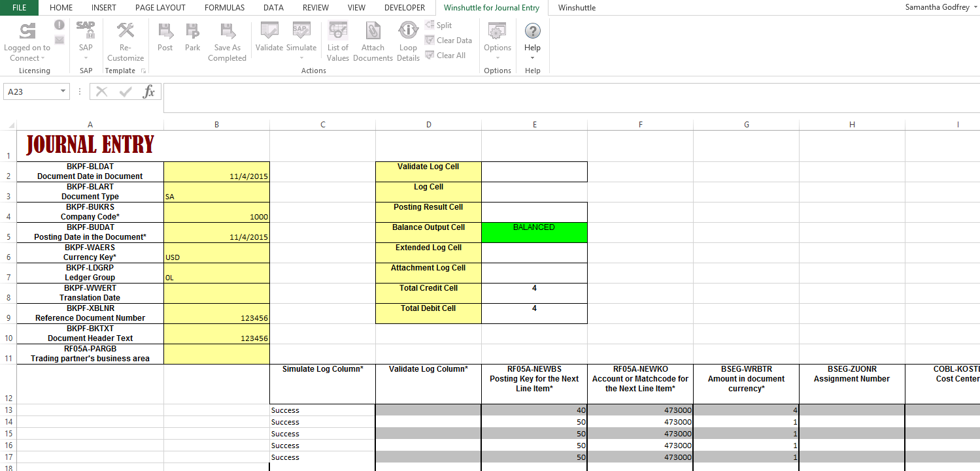Select column E header

[534, 124]
